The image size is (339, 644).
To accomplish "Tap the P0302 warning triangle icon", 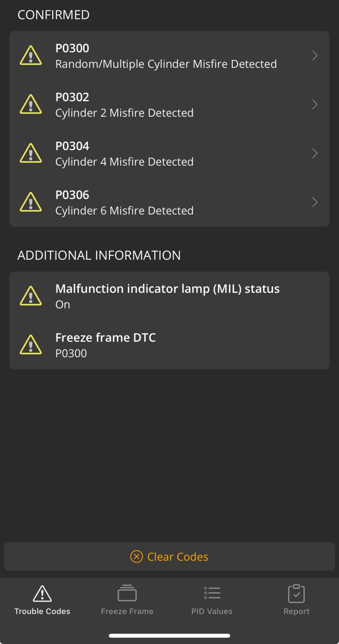I will 31,104.
